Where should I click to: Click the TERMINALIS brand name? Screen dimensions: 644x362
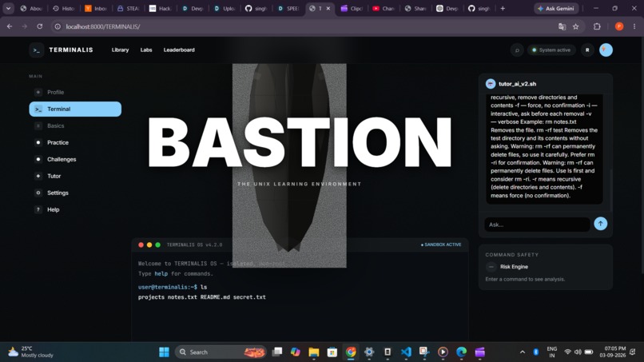71,50
